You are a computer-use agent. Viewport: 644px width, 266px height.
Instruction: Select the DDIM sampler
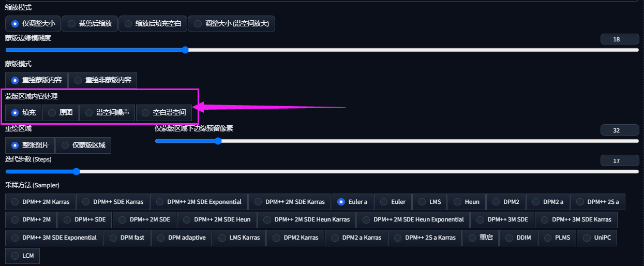[x=519, y=238]
